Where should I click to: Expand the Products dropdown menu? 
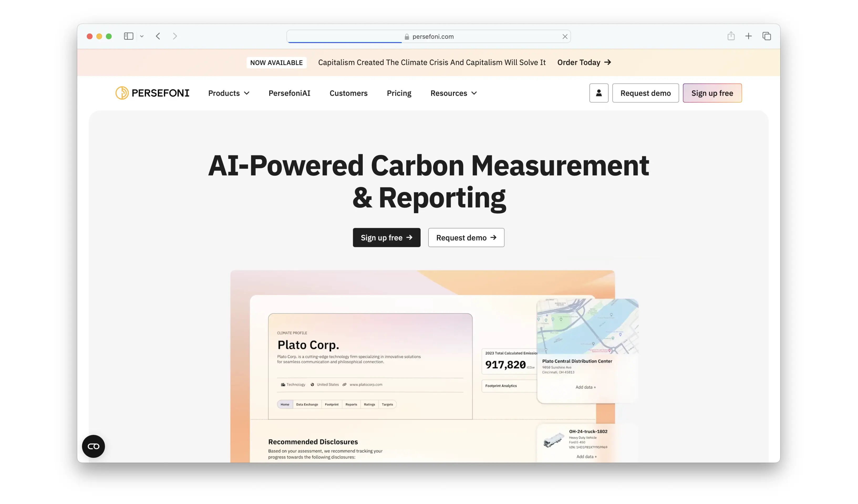tap(229, 93)
